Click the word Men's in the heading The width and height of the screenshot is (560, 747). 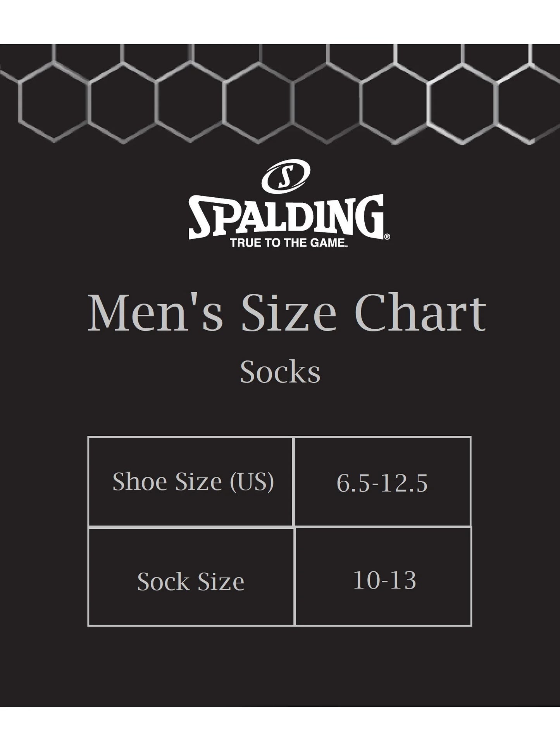(x=155, y=313)
